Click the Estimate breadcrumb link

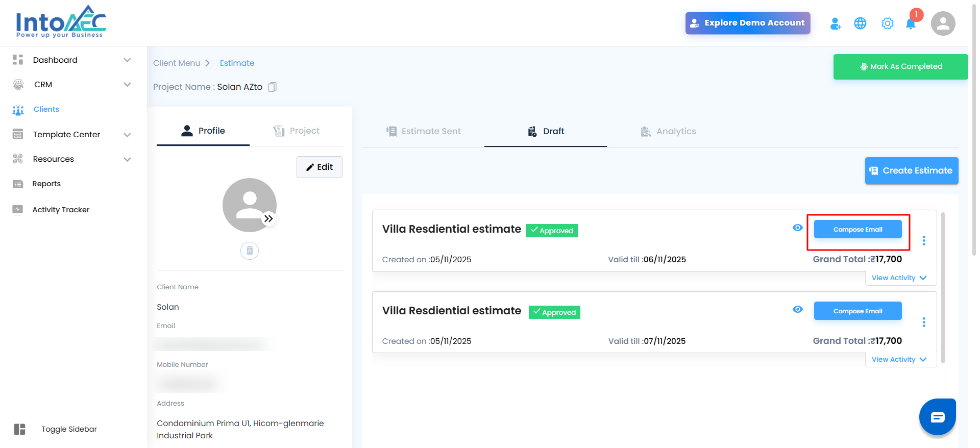coord(237,63)
